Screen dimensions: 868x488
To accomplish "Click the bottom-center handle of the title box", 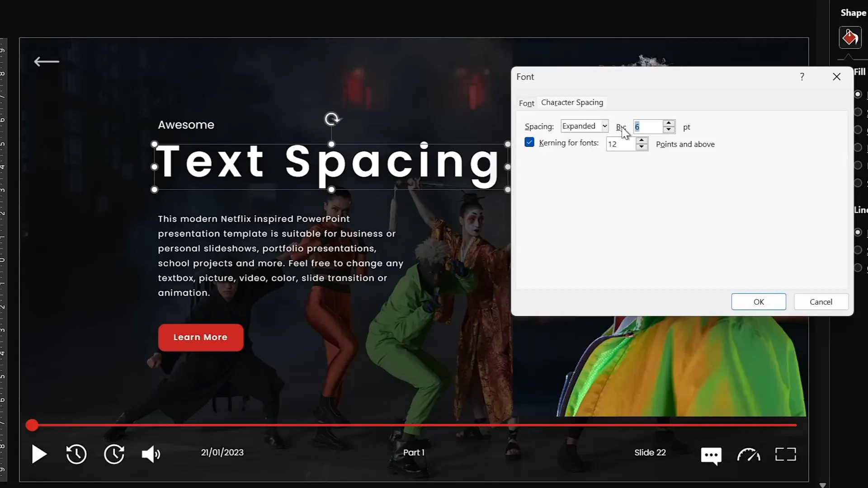I will click(x=331, y=190).
